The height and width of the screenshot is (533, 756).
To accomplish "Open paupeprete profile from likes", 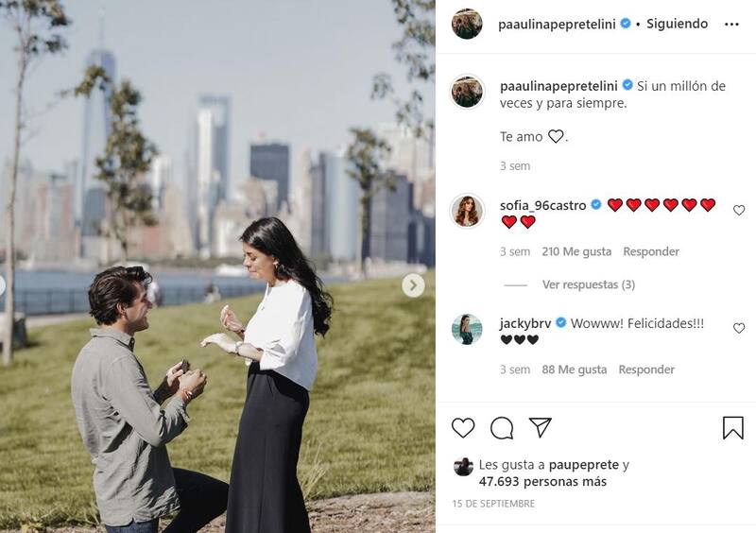I will pyautogui.click(x=583, y=465).
